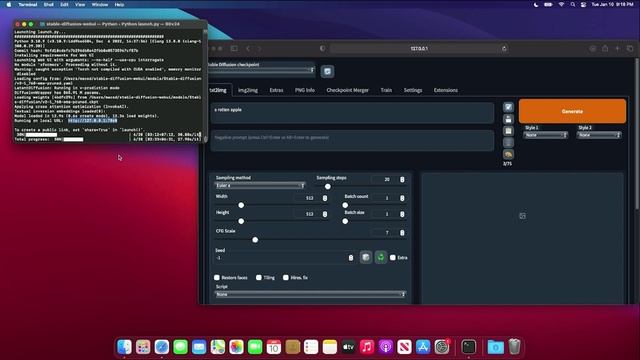Click the refresh checkpoint list icon
The image size is (640, 360).
(x=327, y=71)
